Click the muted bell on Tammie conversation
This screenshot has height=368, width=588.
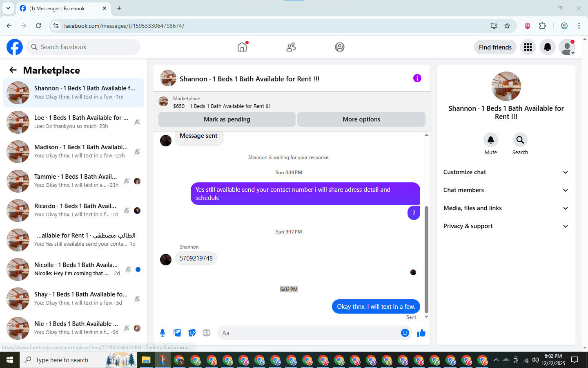(x=127, y=181)
